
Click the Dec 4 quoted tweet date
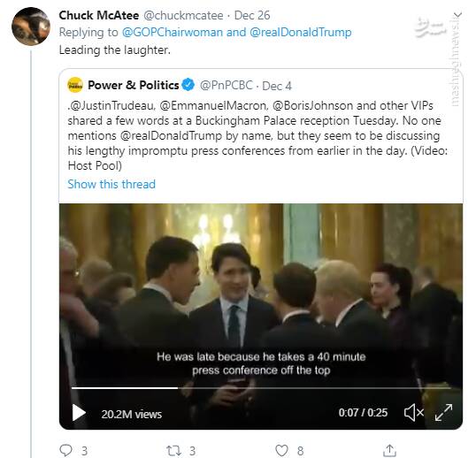[x=277, y=86]
